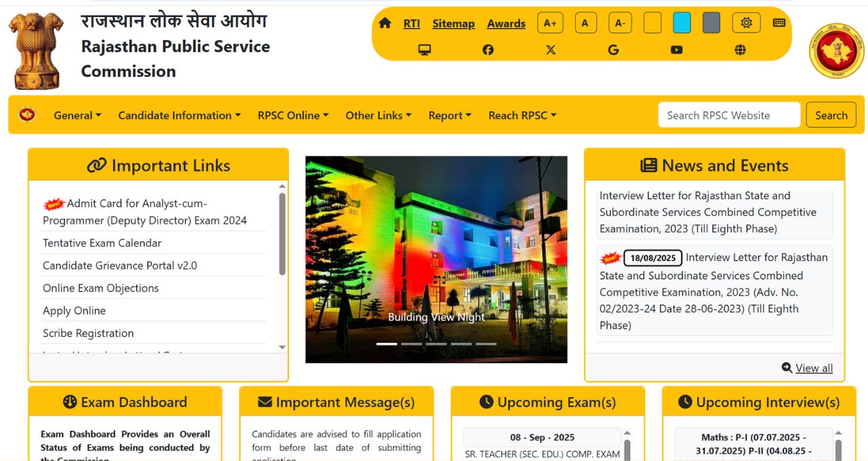This screenshot has width=868, height=461.
Task: Click the down arrow of the Important Links scrollbar
Action: tap(282, 347)
